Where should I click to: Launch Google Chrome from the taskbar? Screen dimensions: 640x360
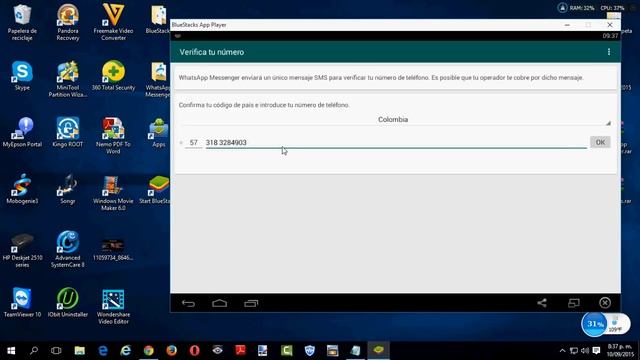pyautogui.click(x=149, y=351)
